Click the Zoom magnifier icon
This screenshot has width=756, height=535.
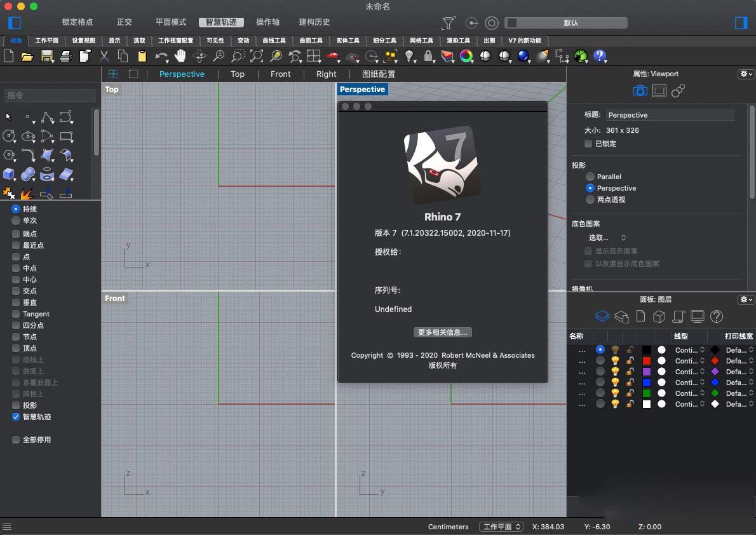pyautogui.click(x=219, y=57)
